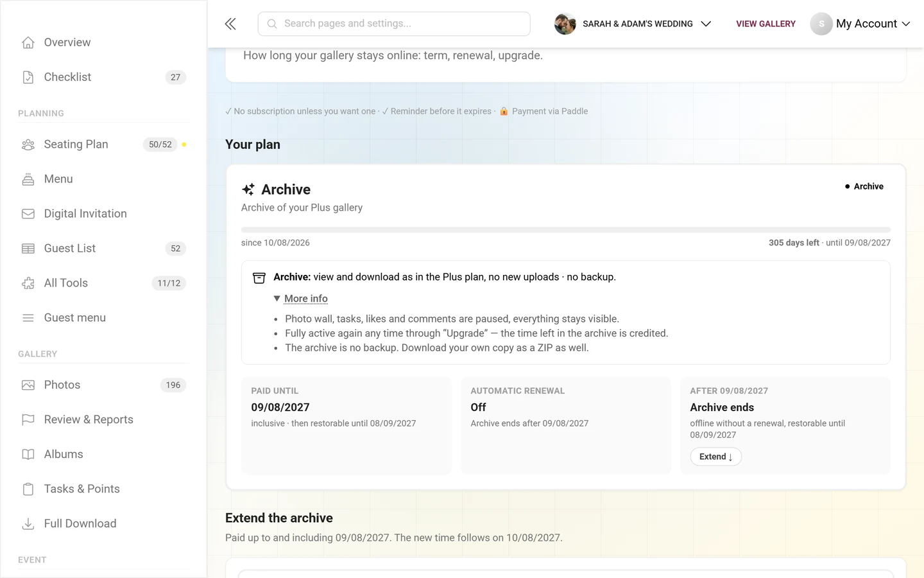Image resolution: width=924 pixels, height=578 pixels.
Task: Collapse the sidebar with double-chevron icon
Action: (230, 24)
